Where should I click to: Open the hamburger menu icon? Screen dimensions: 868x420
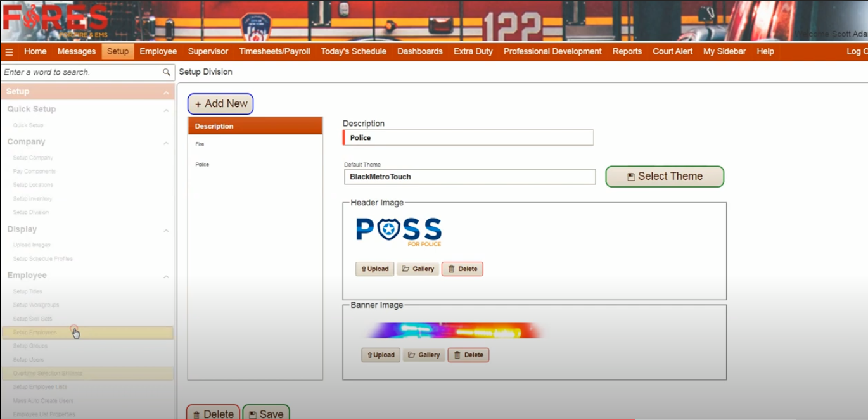pos(10,52)
